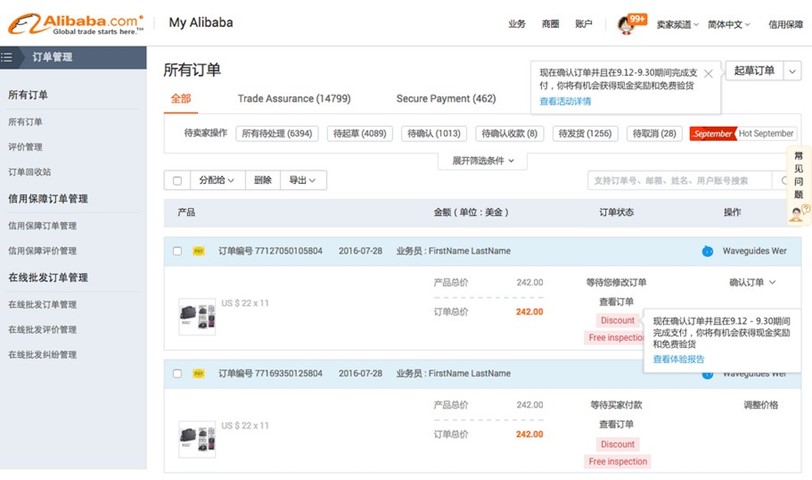Click Waveguides Wer buyer name on first order
This screenshot has width=812, height=480.
point(755,251)
